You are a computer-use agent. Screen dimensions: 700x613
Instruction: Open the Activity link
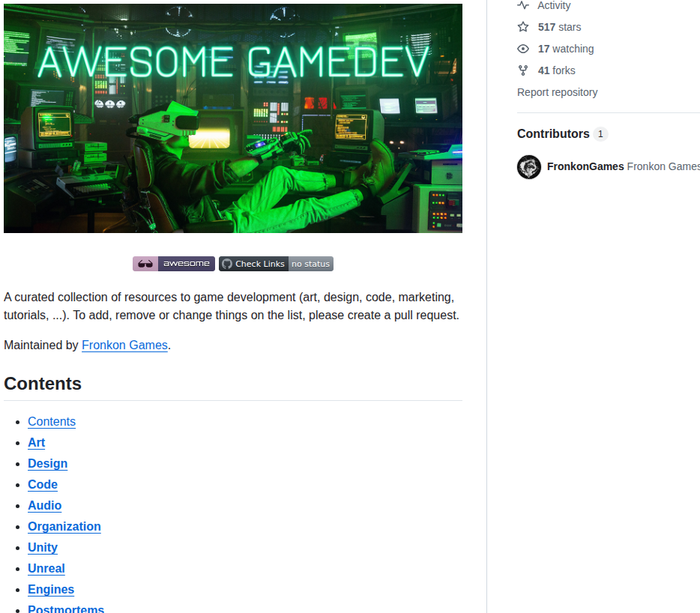tap(554, 5)
